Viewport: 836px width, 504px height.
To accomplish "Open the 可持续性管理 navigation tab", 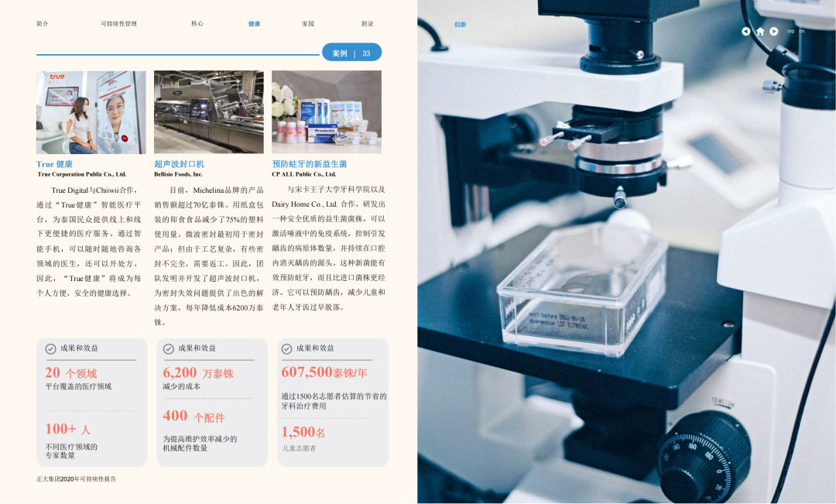I will (x=118, y=24).
